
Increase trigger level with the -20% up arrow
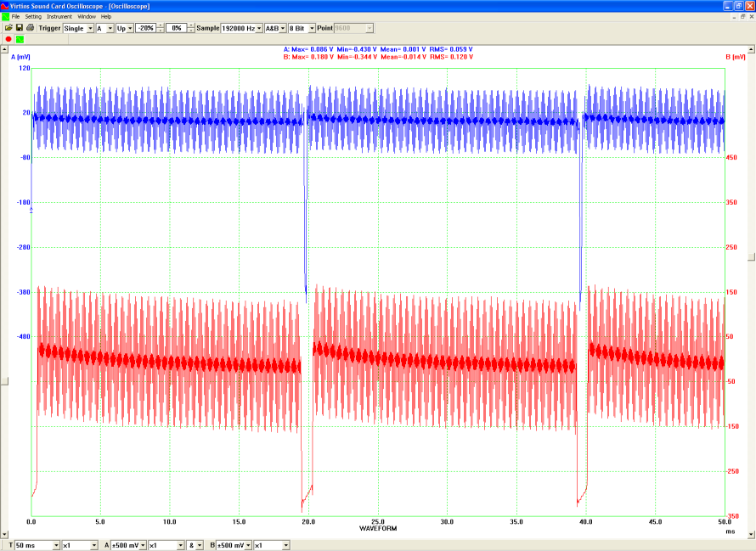click(161, 26)
